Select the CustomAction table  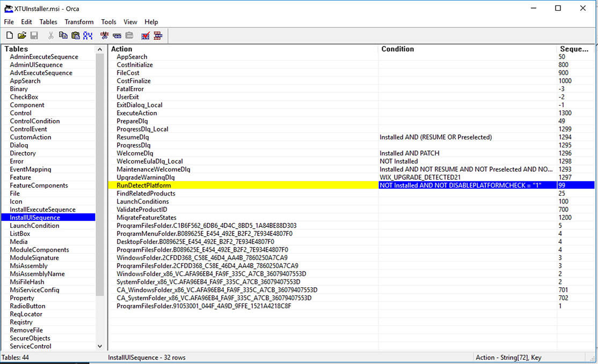31,137
